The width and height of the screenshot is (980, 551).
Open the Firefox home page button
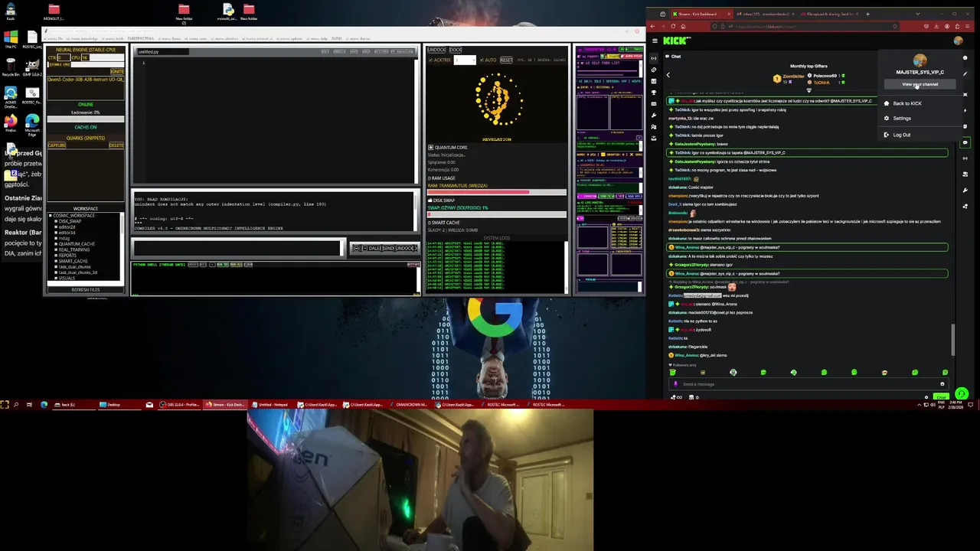point(684,26)
